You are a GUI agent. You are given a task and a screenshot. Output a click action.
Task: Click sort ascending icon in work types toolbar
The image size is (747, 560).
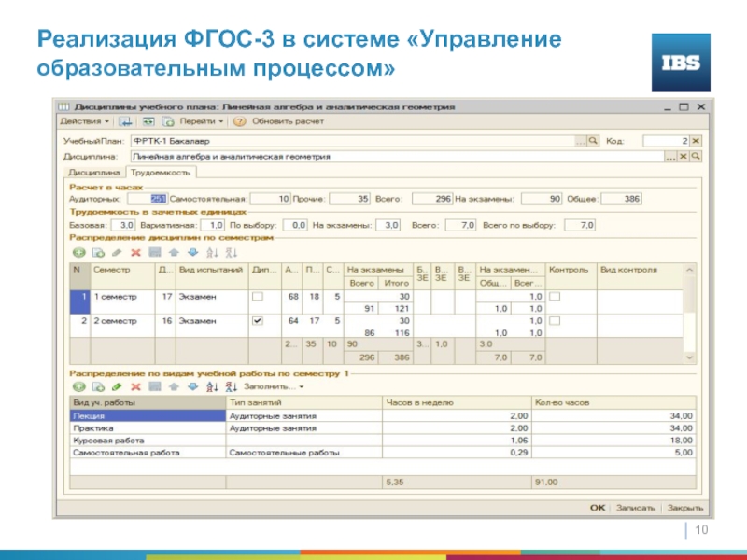(212, 385)
